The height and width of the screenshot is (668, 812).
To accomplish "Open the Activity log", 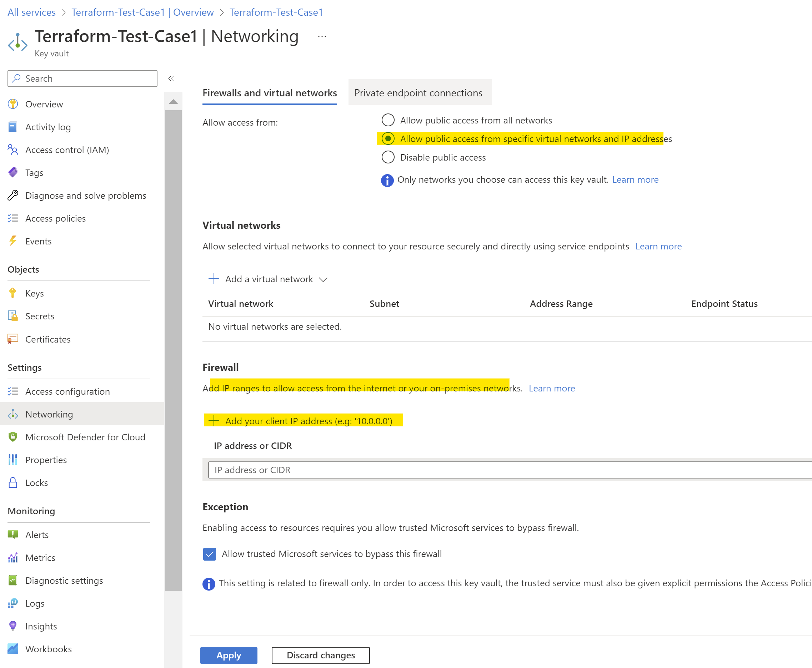I will coord(48,127).
